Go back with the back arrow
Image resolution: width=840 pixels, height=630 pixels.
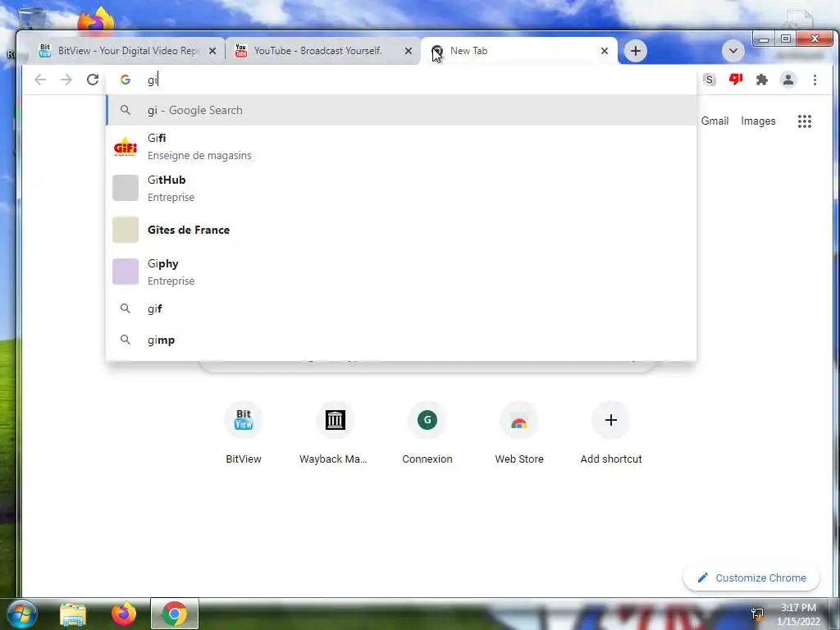(40, 80)
